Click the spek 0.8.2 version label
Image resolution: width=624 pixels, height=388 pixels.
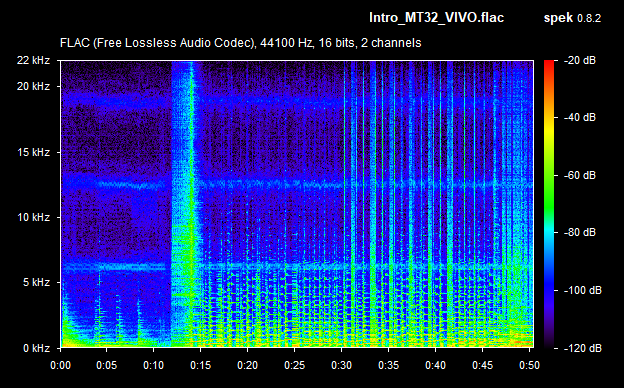[572, 18]
